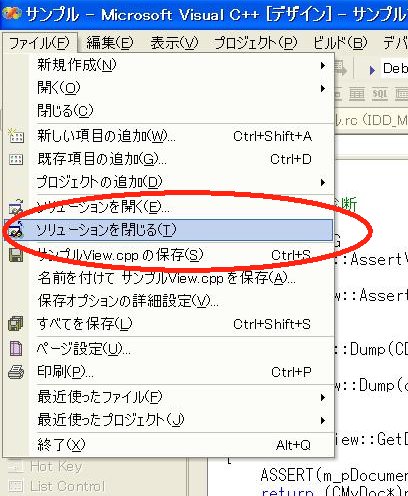The height and width of the screenshot is (496, 408).
Task: Click the Close Solution icon
Action: tap(16, 230)
